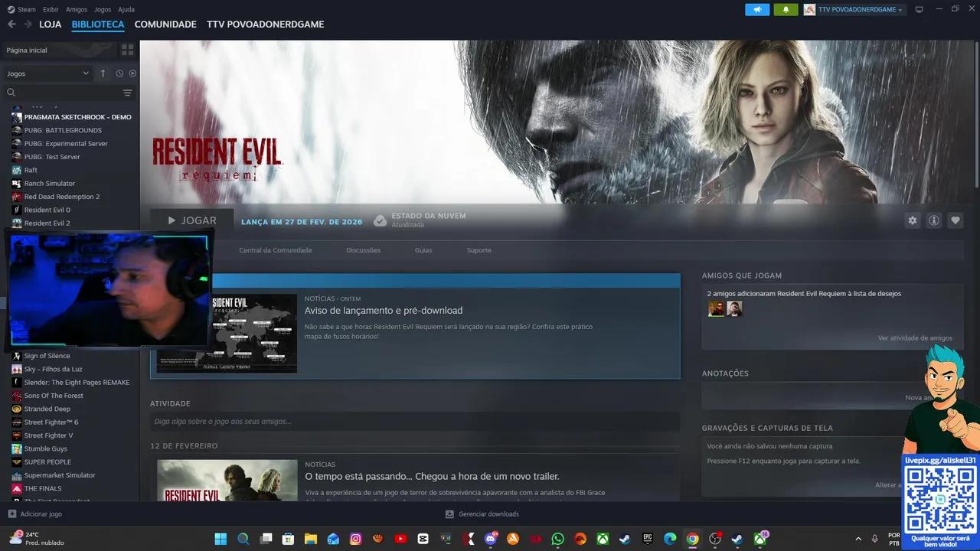The width and height of the screenshot is (980, 551).
Task: Sort library with the up-arrow button
Action: pos(103,73)
